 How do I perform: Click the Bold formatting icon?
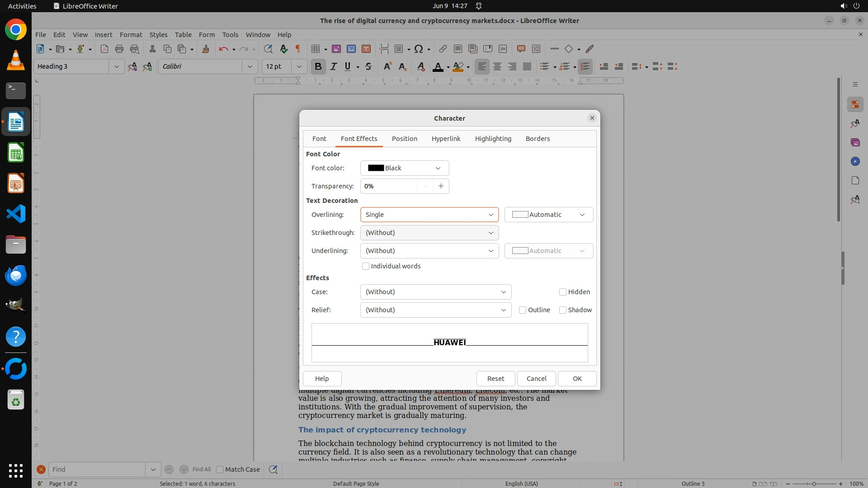tap(318, 66)
